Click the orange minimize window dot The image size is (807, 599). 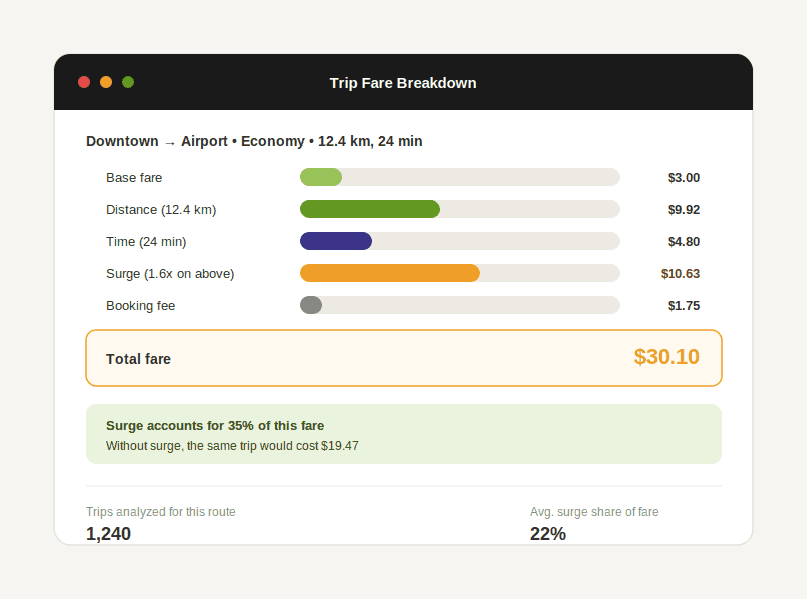tap(106, 82)
